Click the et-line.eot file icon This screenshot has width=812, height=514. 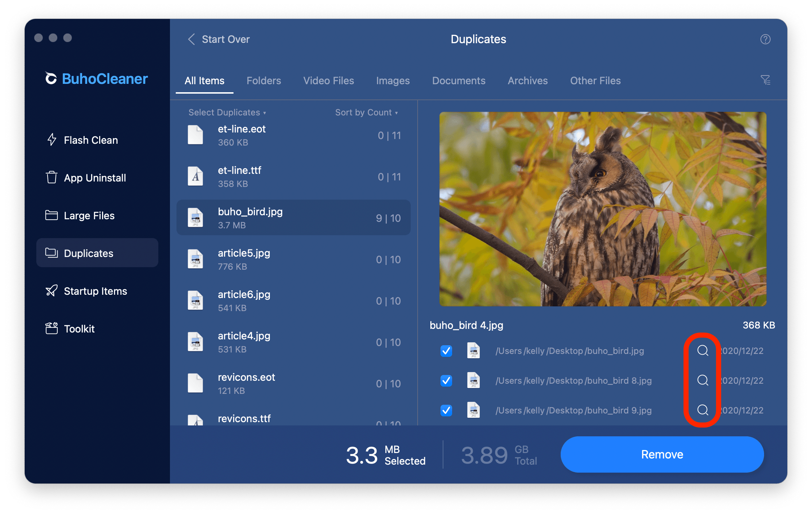(195, 135)
